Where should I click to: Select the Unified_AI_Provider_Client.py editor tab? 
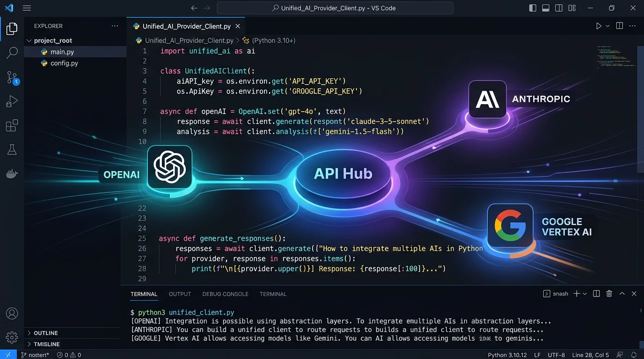(x=186, y=26)
